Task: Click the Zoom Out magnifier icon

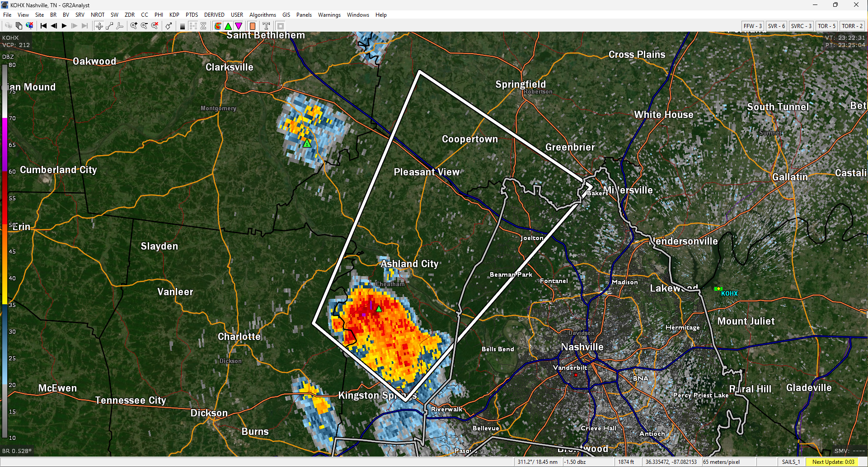Action: click(144, 26)
